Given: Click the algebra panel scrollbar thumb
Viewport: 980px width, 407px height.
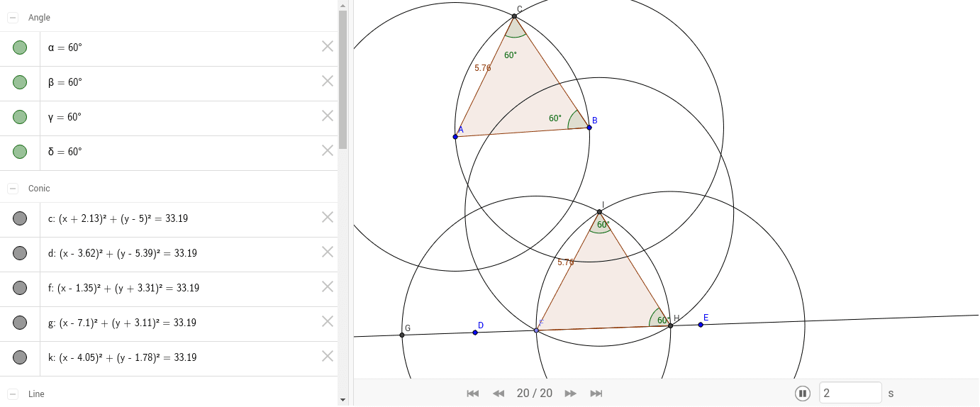Looking at the screenshot, I should click(x=343, y=79).
